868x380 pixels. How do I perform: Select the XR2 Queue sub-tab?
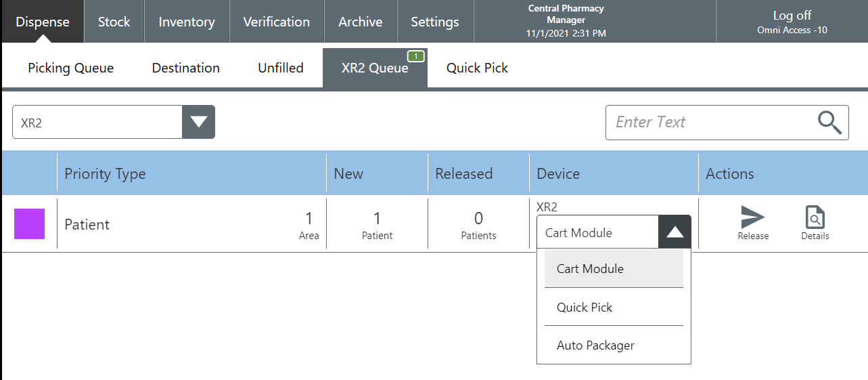375,68
